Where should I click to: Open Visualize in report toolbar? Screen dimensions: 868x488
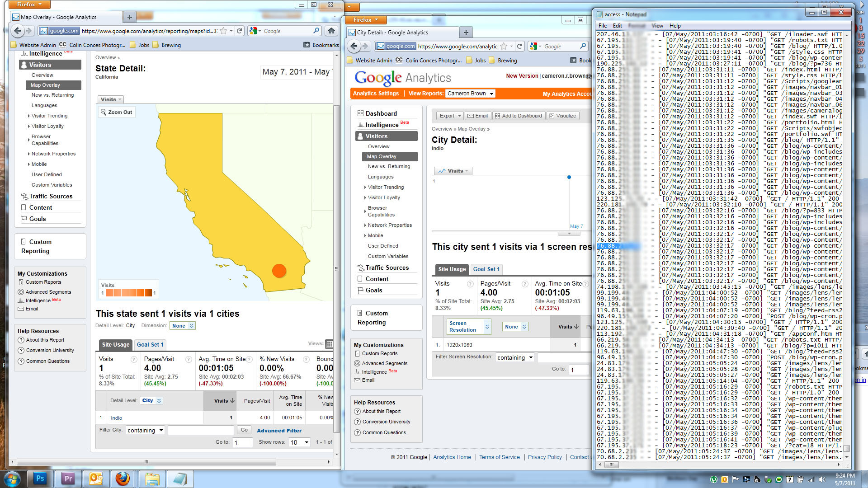[562, 116]
